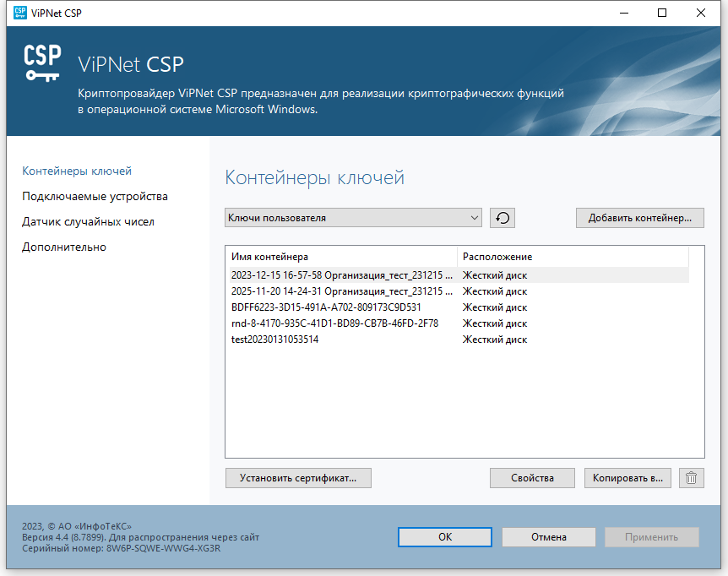Screen dimensions: 728x576
Task: Select Контейнеры ключей in the sidebar
Action: click(77, 171)
